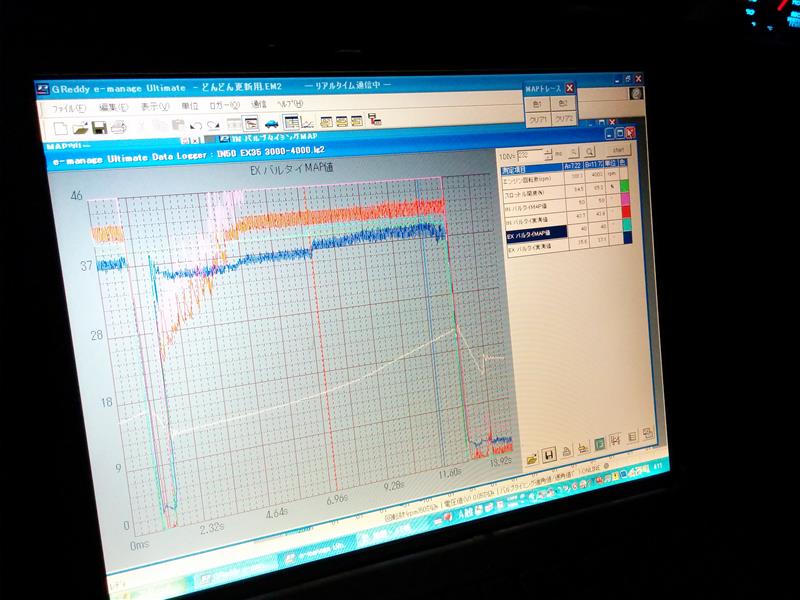Click the outlined map window icon left of the car

pyautogui.click(x=251, y=123)
